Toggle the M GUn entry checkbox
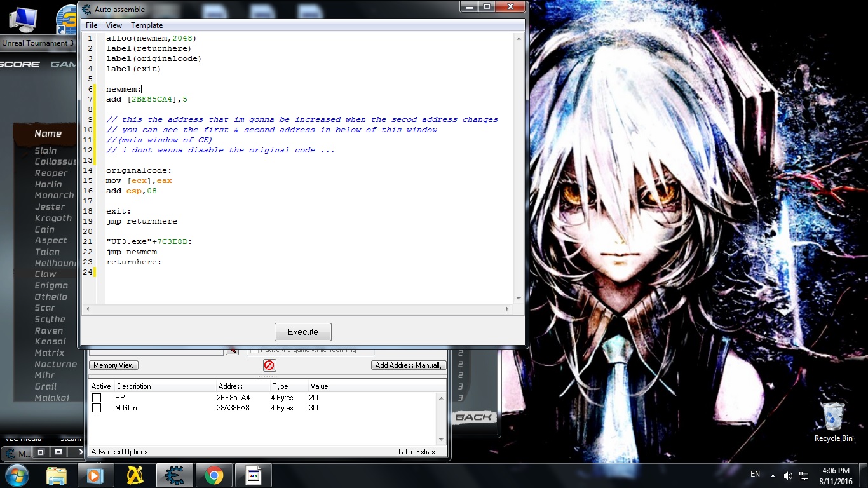868x488 pixels. point(97,408)
